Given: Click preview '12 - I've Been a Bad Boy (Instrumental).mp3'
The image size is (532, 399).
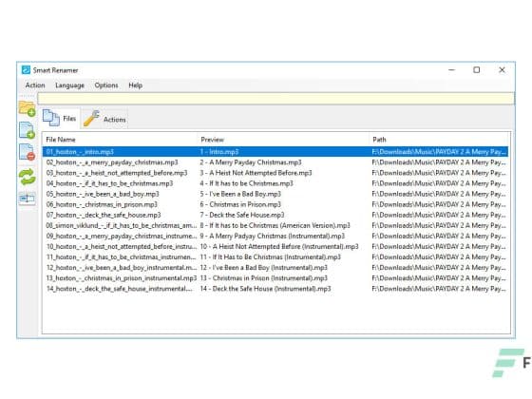Looking at the screenshot, I should pos(264,267).
